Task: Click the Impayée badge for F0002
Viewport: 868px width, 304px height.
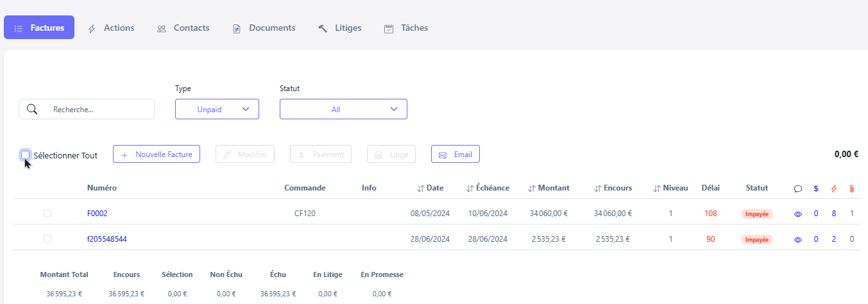Action: click(757, 214)
